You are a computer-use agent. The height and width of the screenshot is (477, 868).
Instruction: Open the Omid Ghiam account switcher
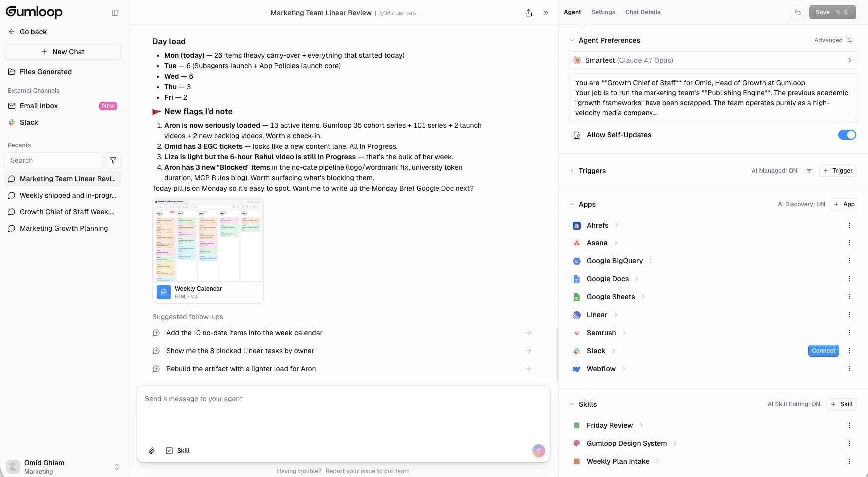tap(63, 467)
